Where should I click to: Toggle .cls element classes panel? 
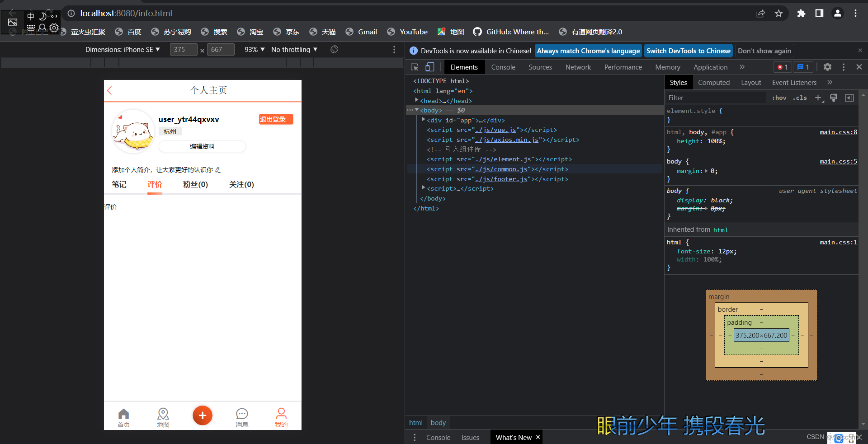[800, 98]
